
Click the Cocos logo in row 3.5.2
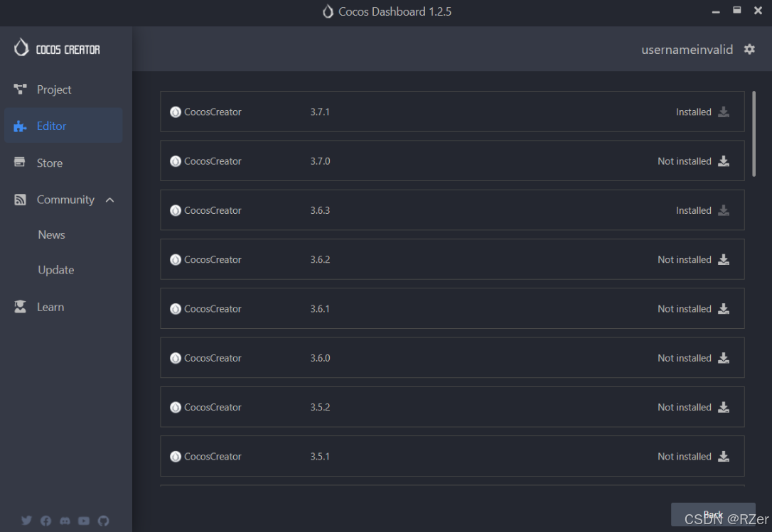click(x=176, y=407)
